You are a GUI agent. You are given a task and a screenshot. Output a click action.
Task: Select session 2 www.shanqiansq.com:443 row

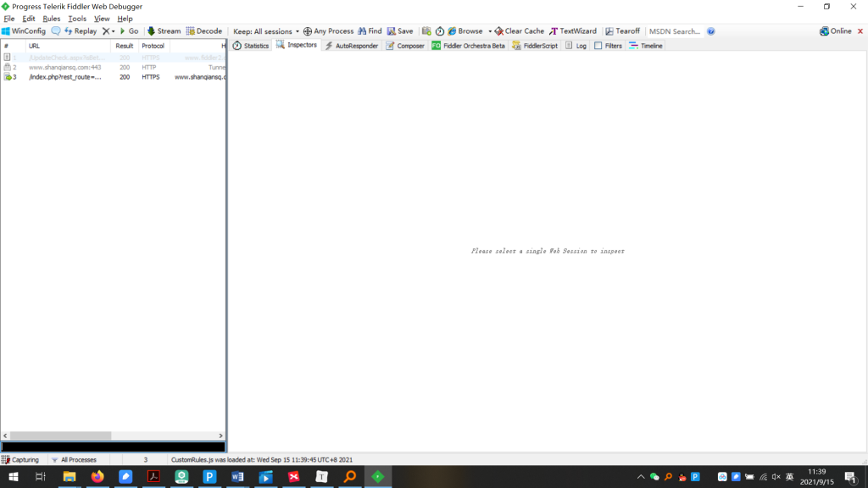pos(114,68)
